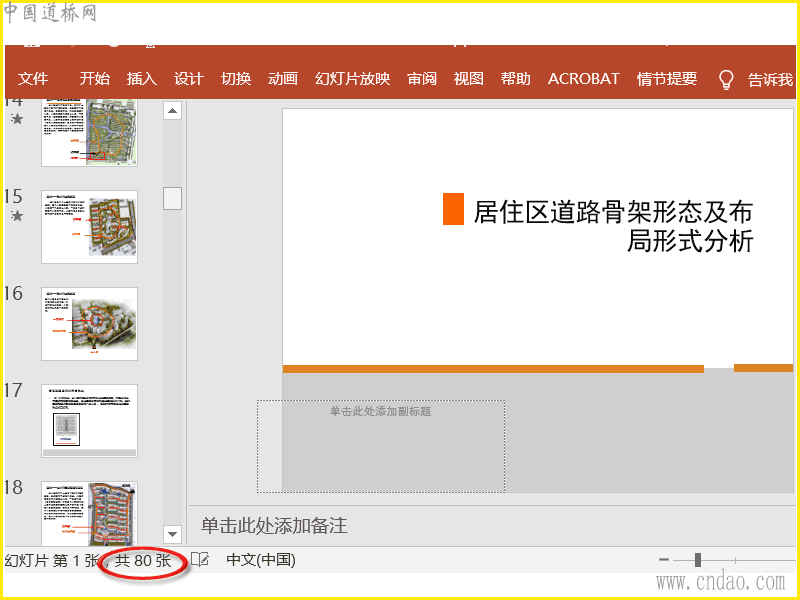Select slide 14 thumbnail

tap(89, 132)
